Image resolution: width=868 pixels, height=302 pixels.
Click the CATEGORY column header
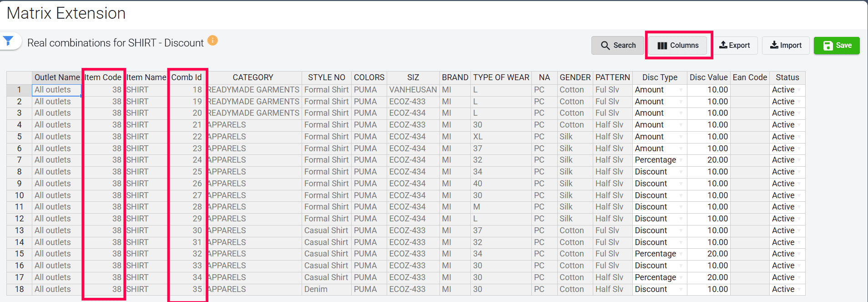pos(253,77)
